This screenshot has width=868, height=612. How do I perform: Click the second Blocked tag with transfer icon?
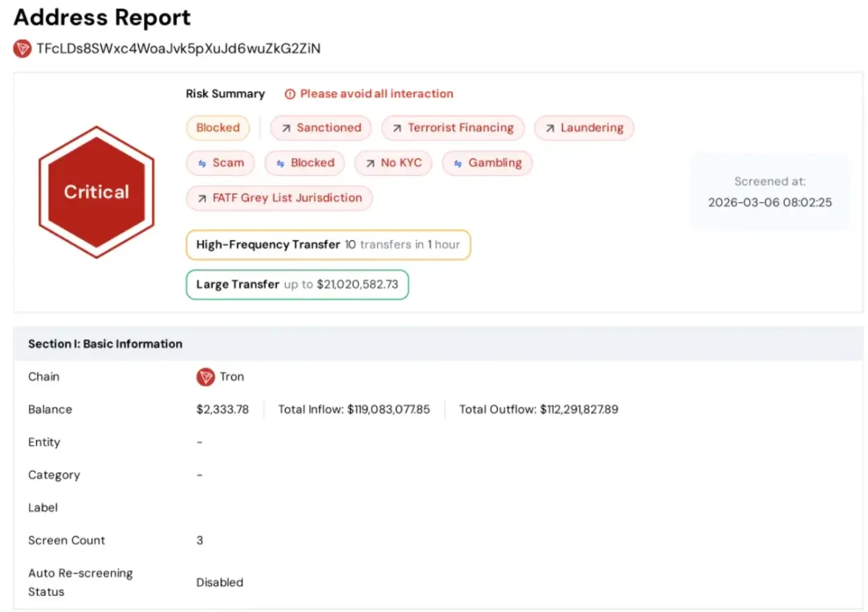(x=305, y=163)
